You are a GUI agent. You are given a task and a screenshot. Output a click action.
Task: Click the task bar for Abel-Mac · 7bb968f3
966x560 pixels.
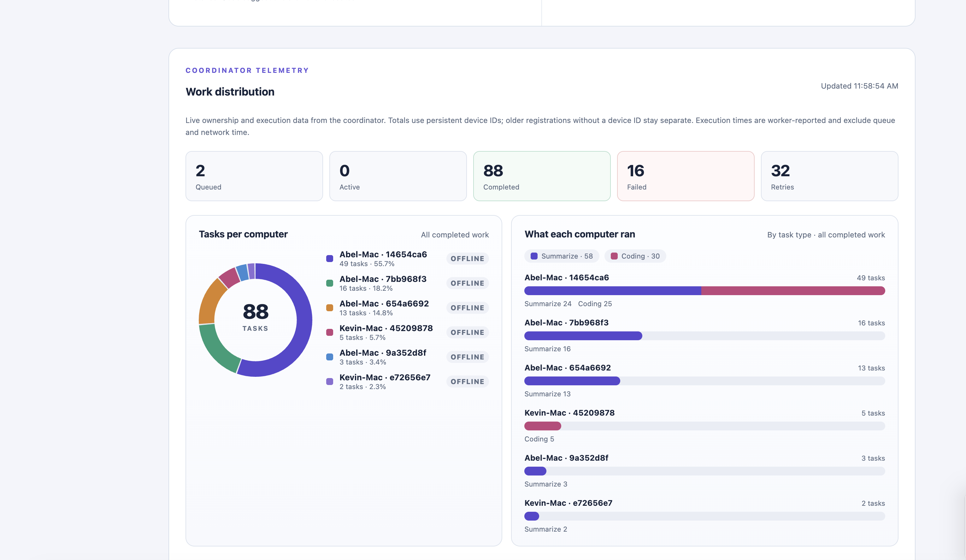pyautogui.click(x=704, y=336)
